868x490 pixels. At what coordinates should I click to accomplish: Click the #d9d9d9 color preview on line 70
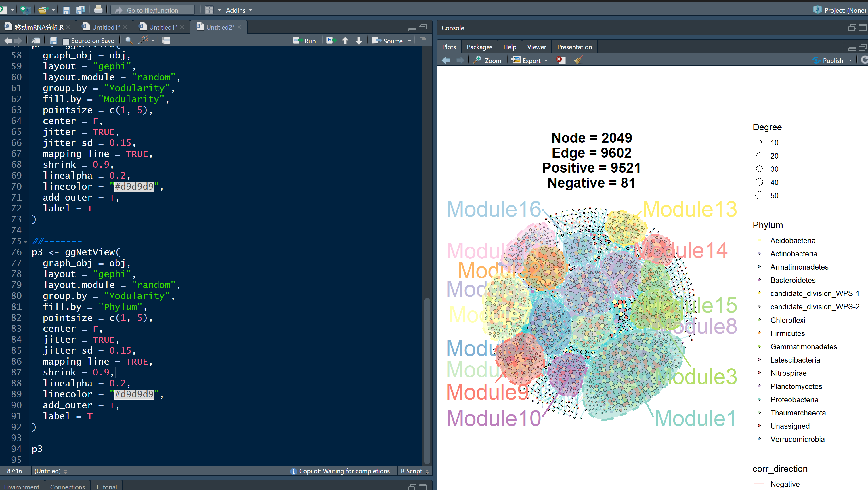(134, 186)
